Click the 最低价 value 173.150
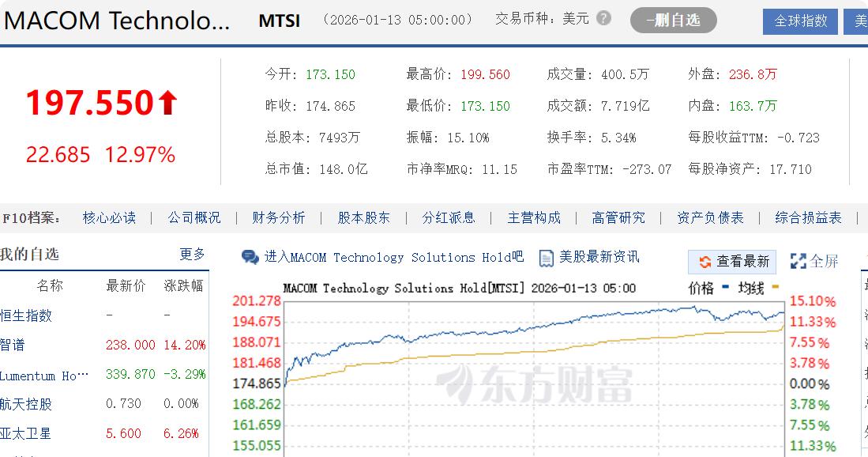 point(485,106)
